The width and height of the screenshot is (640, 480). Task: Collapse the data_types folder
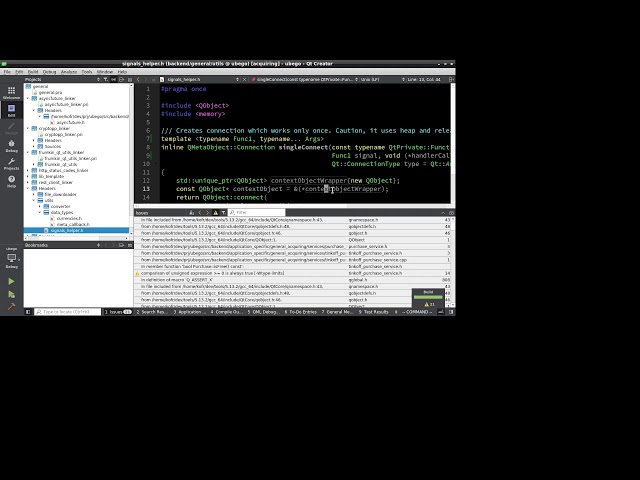point(40,212)
